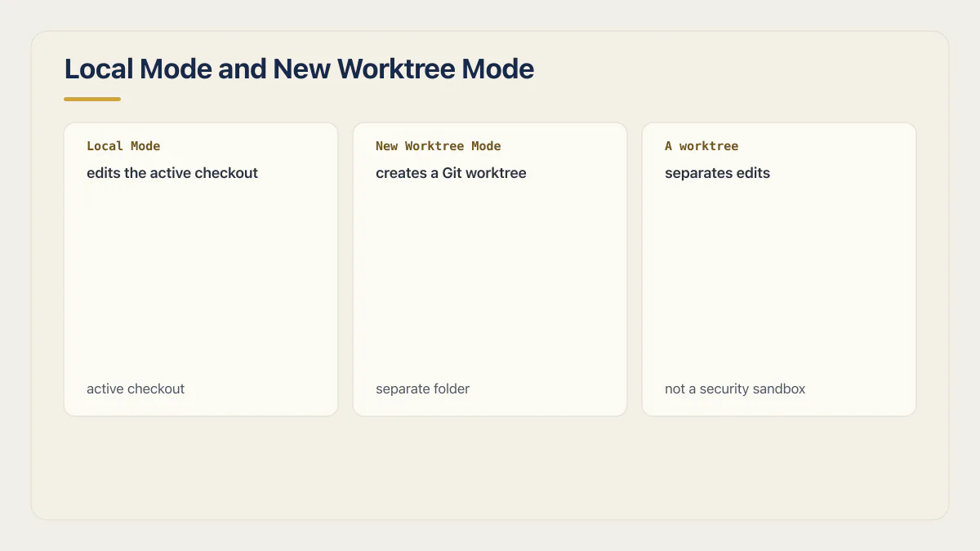Click 'edits the active checkout' text

(172, 173)
